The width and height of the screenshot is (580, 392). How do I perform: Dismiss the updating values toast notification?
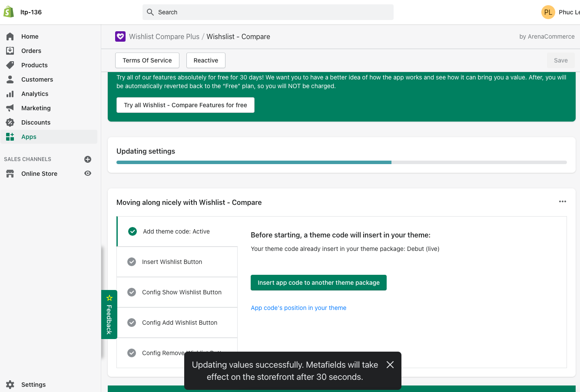390,365
